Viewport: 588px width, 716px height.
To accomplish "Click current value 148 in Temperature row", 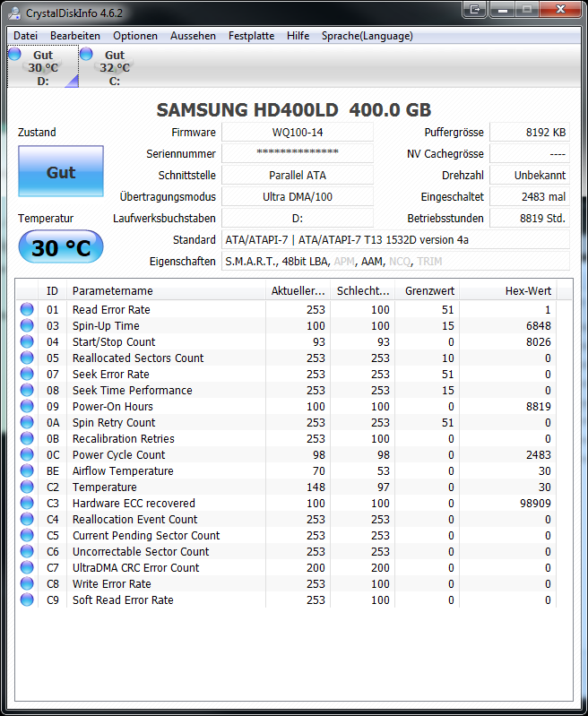I will [316, 487].
